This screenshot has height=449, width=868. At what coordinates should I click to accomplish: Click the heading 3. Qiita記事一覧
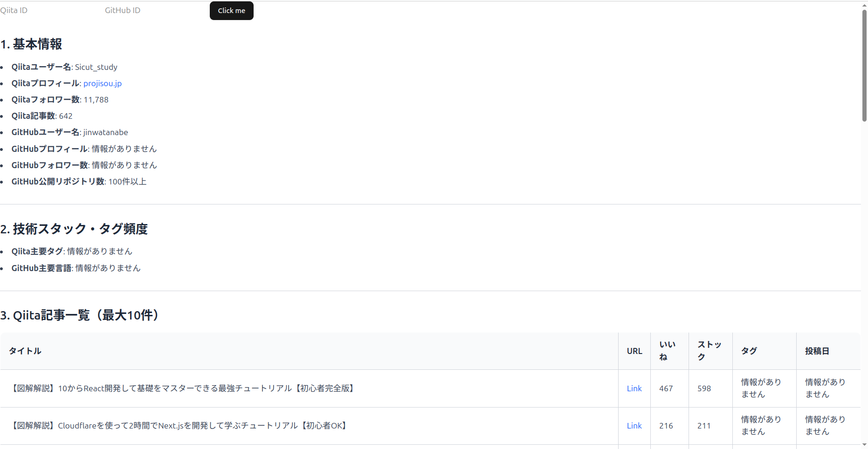79,315
